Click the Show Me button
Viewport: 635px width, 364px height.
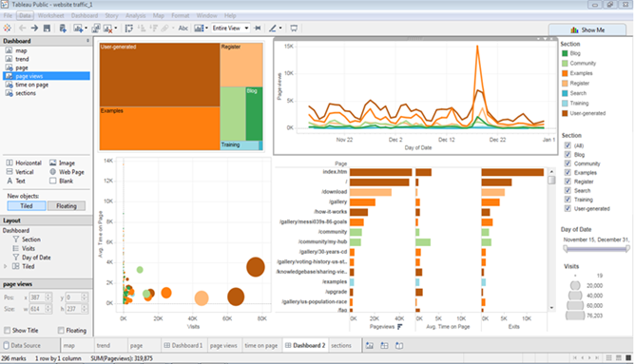[x=587, y=30]
